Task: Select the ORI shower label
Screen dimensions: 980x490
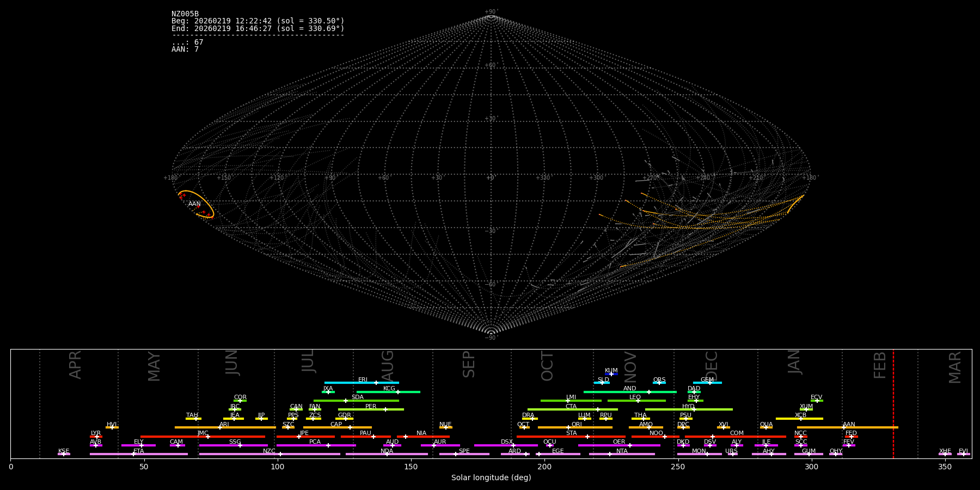Action: (x=577, y=425)
